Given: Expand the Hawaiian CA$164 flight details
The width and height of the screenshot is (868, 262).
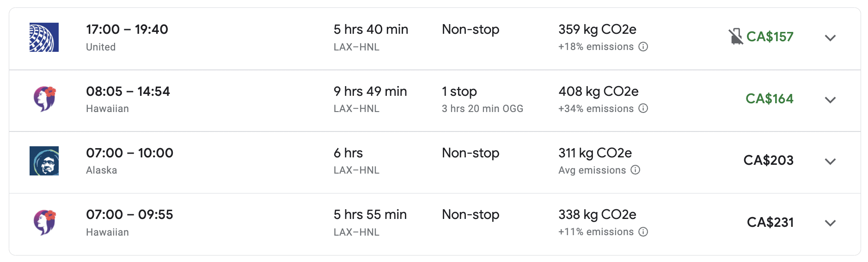Looking at the screenshot, I should pos(830,100).
